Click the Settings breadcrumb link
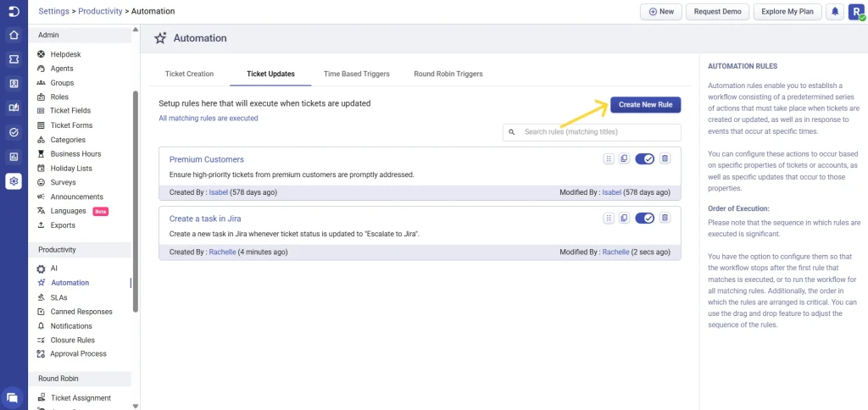The height and width of the screenshot is (410, 868). pos(54,11)
